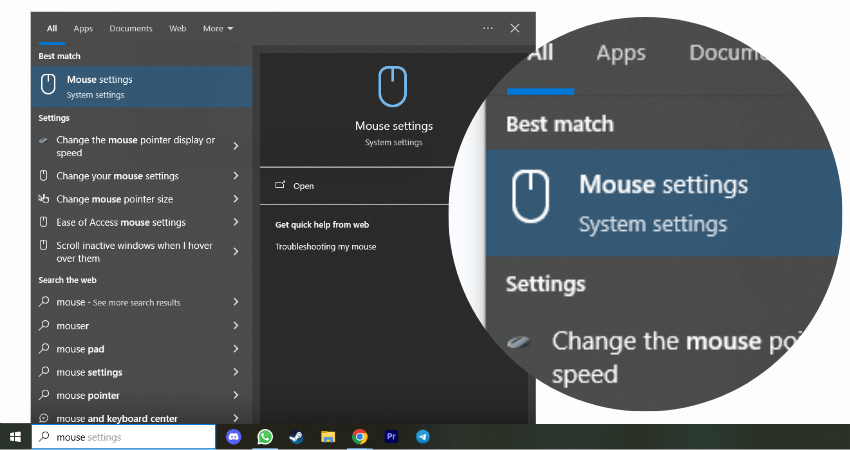This screenshot has width=850, height=450.
Task: Open File Explorer folder icon
Action: point(327,437)
